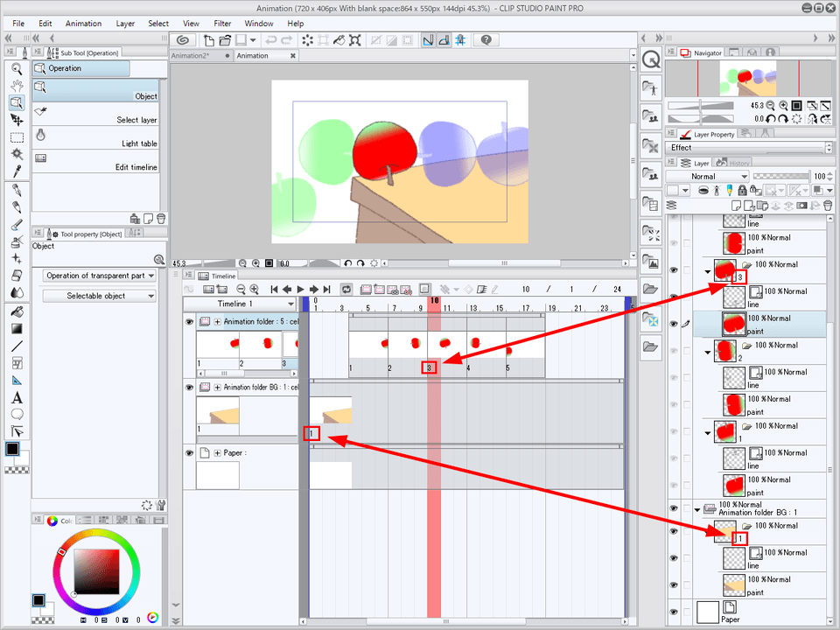
Task: Collapse layer folder 3
Action: (707, 271)
